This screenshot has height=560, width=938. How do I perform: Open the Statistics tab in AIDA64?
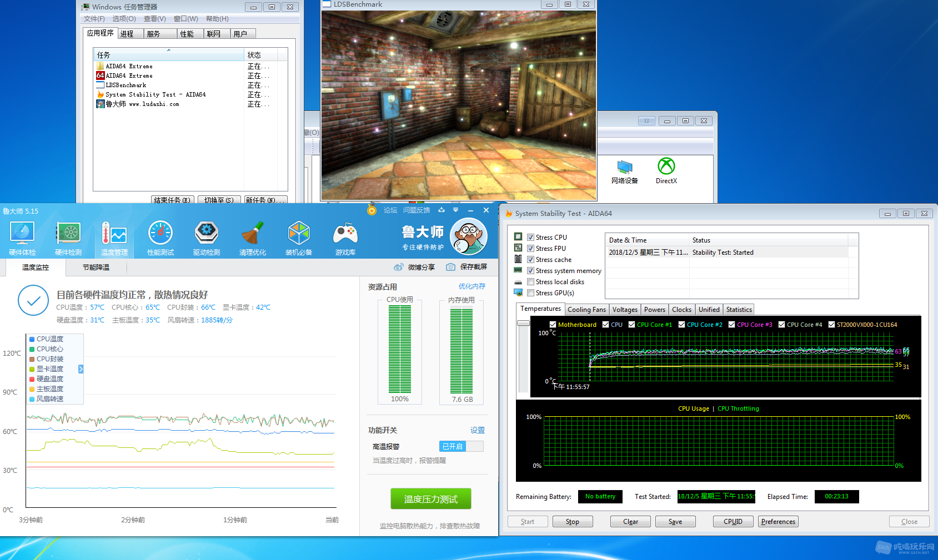coord(739,310)
